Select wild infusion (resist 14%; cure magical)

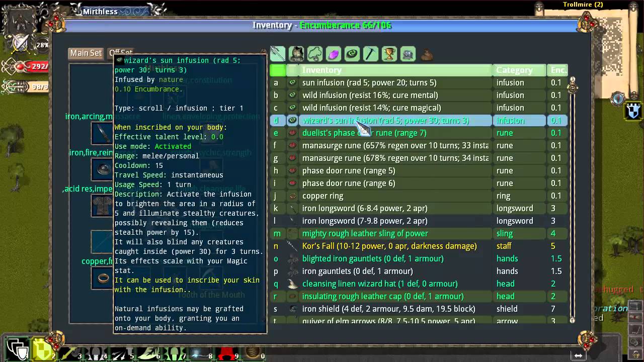tap(419, 108)
